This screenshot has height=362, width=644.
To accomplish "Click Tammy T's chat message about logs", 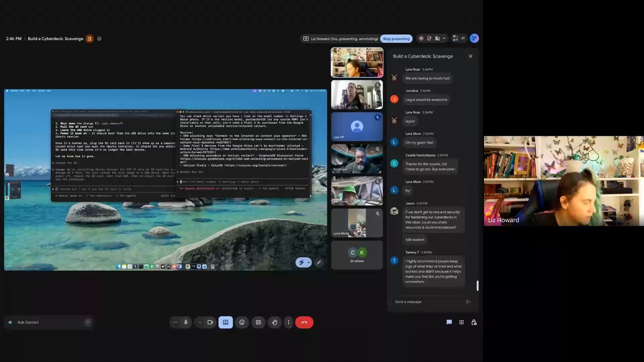I will pos(434,271).
